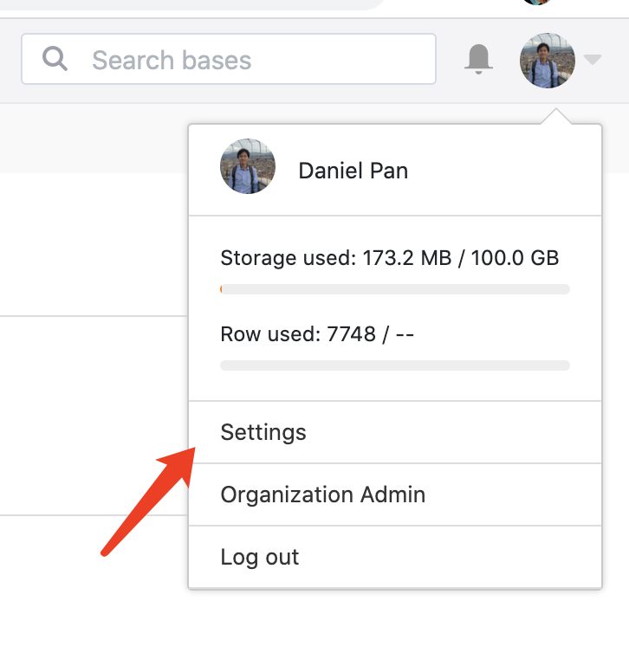This screenshot has width=629, height=672.
Task: Click the Daniel Pan user name
Action: (x=353, y=171)
